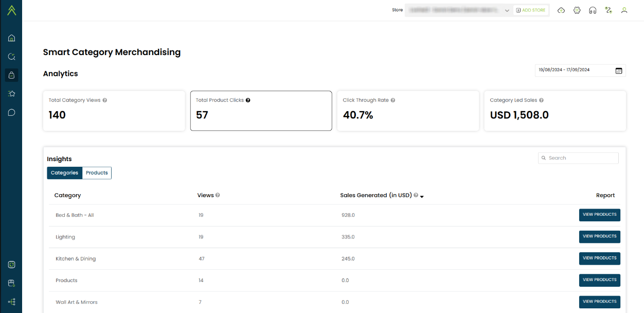View products for Lighting category
Viewport: 644px width, 313px height.
(x=599, y=237)
